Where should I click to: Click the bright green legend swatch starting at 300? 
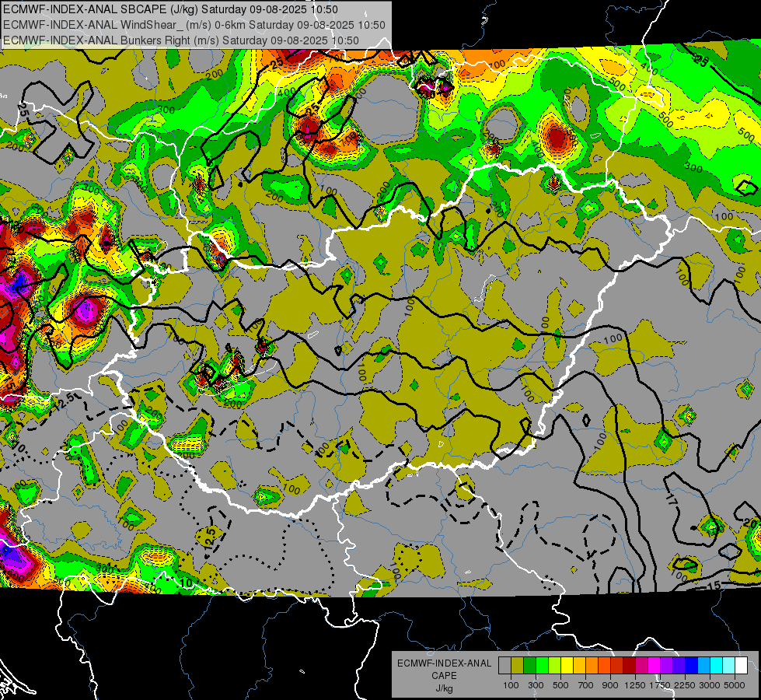542,665
